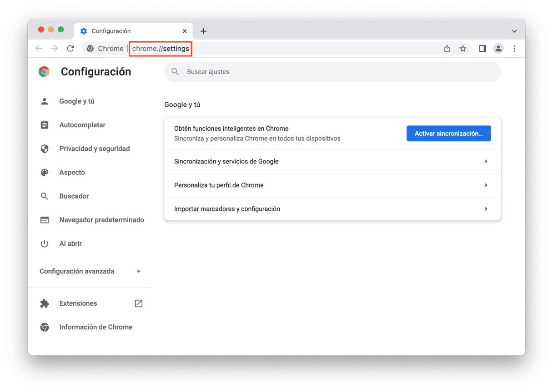Click the external link icon next to Extensiones
The height and width of the screenshot is (392, 553).
coord(139,303)
